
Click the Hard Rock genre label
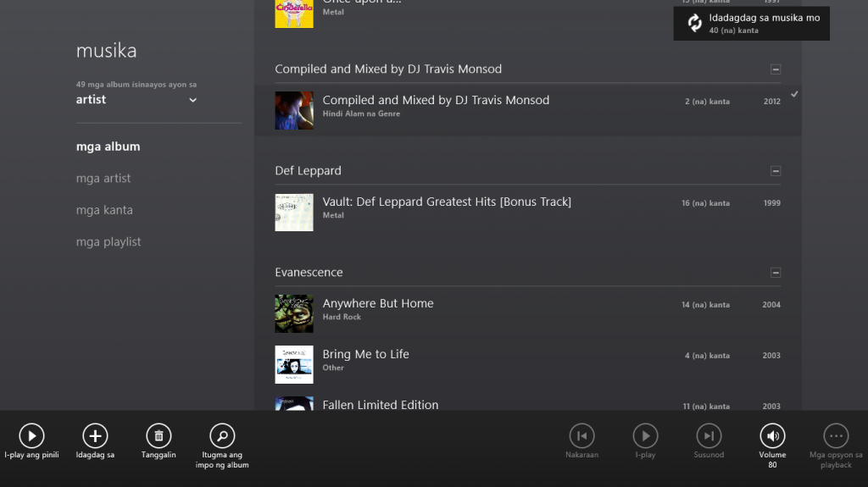pyautogui.click(x=342, y=317)
